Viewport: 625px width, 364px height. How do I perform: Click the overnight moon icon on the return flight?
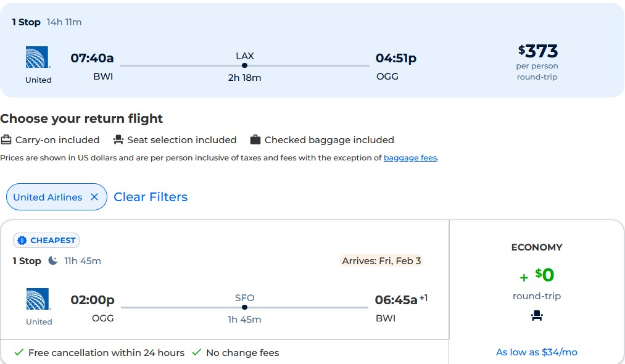tap(54, 260)
